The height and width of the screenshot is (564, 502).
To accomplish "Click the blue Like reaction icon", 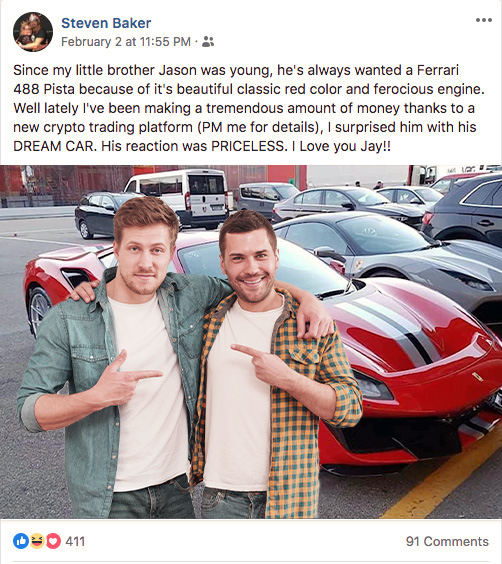I will tap(21, 541).
